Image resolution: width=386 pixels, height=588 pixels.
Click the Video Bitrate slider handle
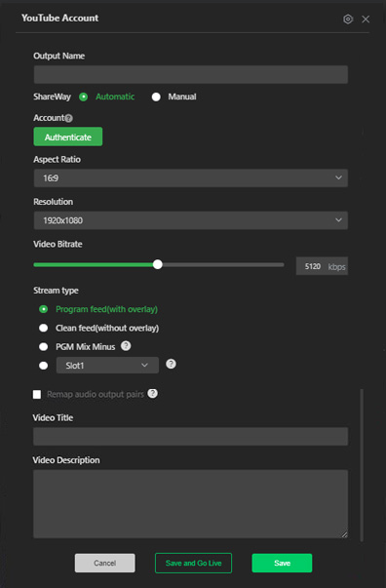[x=158, y=265]
